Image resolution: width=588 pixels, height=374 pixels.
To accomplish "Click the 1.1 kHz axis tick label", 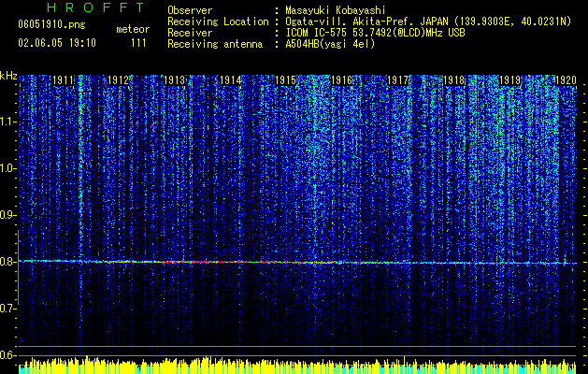I will click(8, 122).
